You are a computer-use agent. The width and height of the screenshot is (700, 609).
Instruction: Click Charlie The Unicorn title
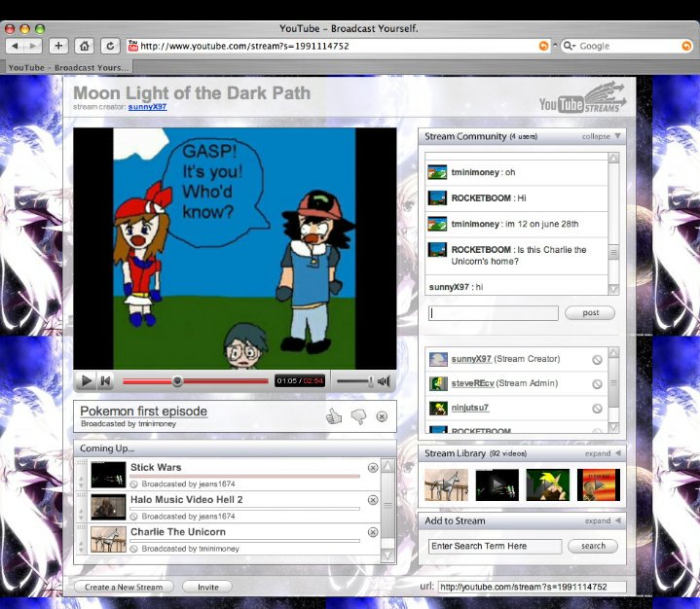click(178, 532)
